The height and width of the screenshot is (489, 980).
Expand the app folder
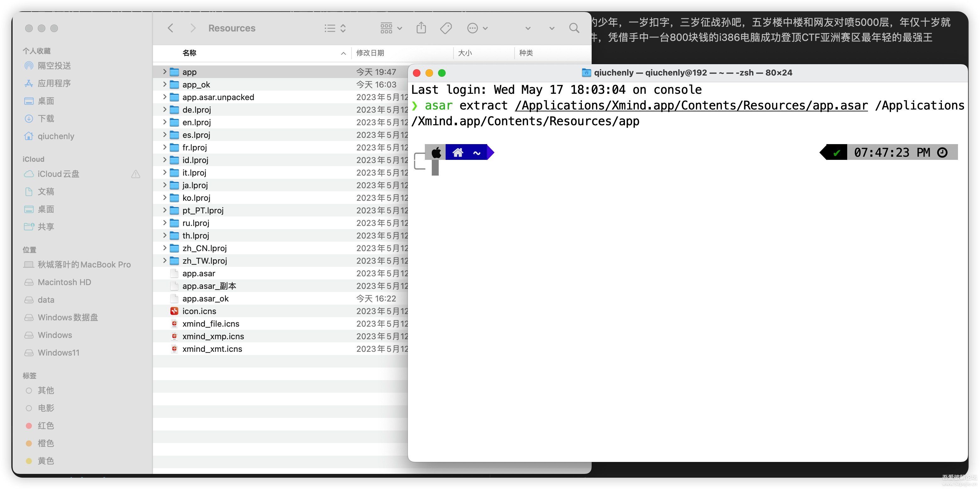pyautogui.click(x=164, y=71)
